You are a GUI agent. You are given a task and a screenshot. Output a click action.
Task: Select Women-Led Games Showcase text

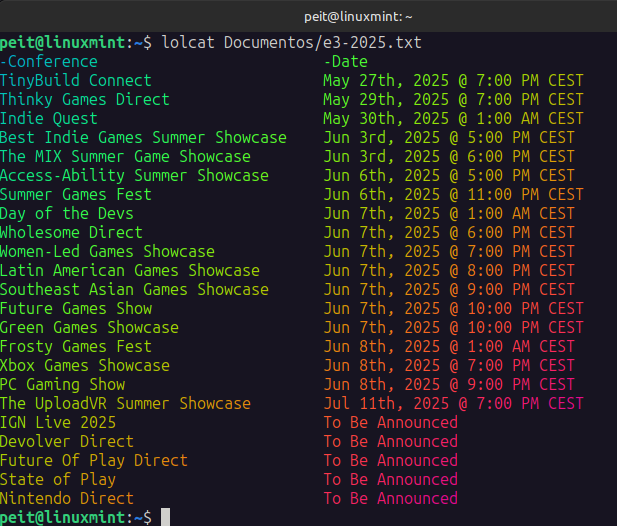pyautogui.click(x=107, y=252)
